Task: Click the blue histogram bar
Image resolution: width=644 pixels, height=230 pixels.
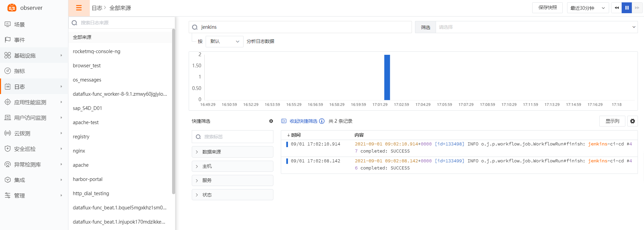Action: pos(387,77)
